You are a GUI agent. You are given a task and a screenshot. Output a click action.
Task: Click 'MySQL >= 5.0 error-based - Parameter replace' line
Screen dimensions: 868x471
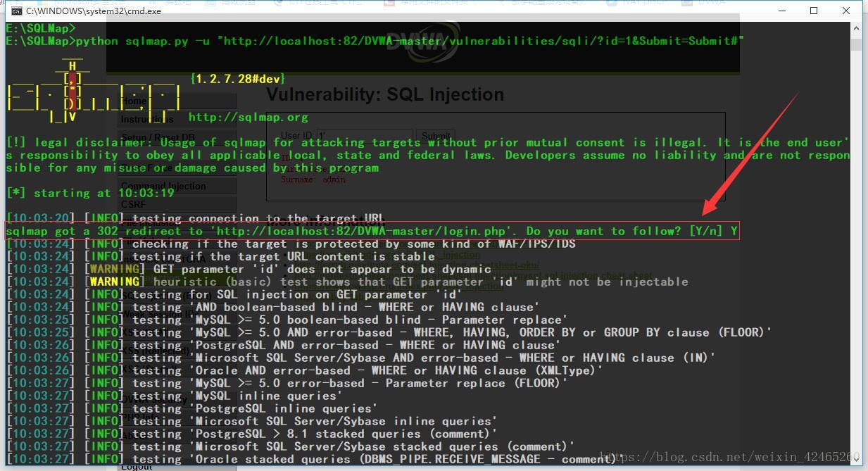[287, 383]
